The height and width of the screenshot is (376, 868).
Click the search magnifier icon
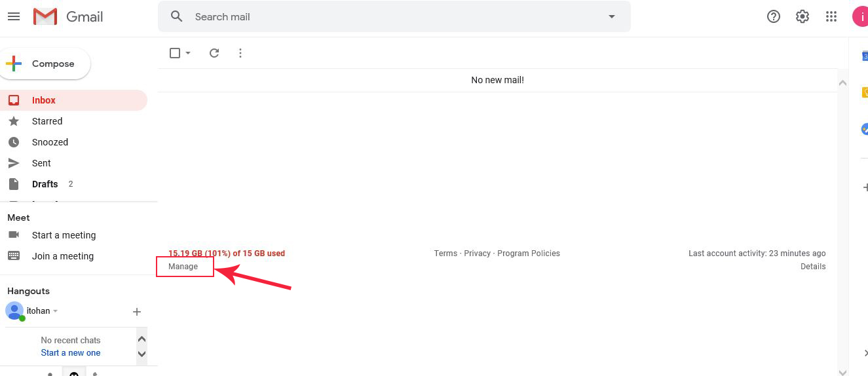point(176,16)
